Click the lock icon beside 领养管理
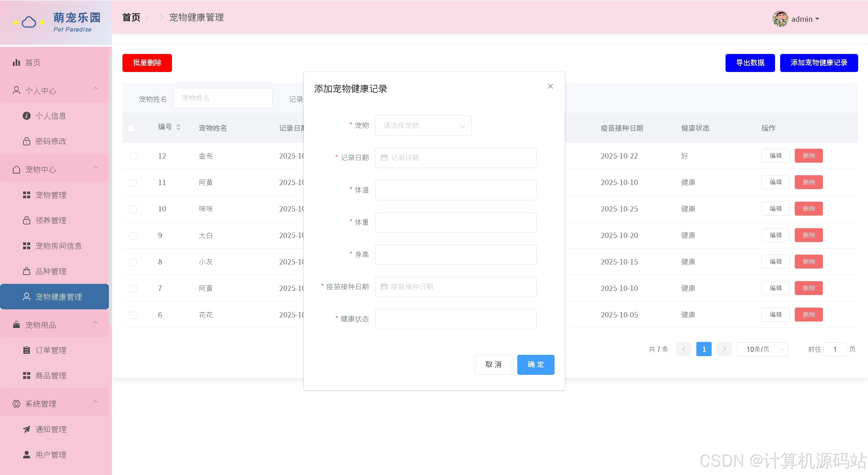This screenshot has height=475, width=868. pyautogui.click(x=26, y=220)
